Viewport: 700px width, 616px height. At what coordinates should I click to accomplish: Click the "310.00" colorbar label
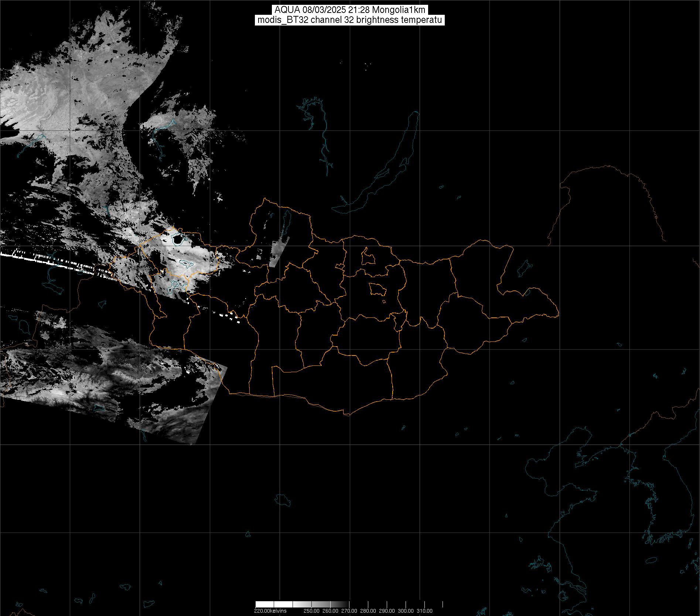pos(425,610)
